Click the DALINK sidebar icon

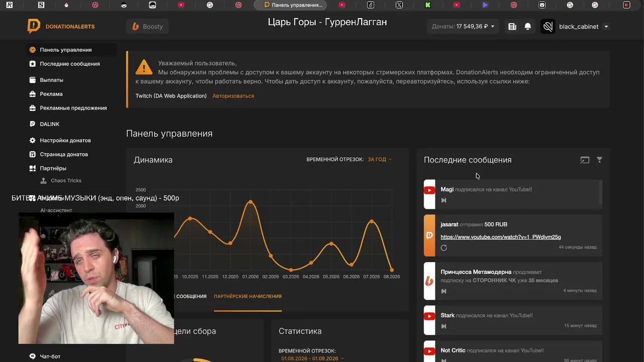[x=33, y=124]
